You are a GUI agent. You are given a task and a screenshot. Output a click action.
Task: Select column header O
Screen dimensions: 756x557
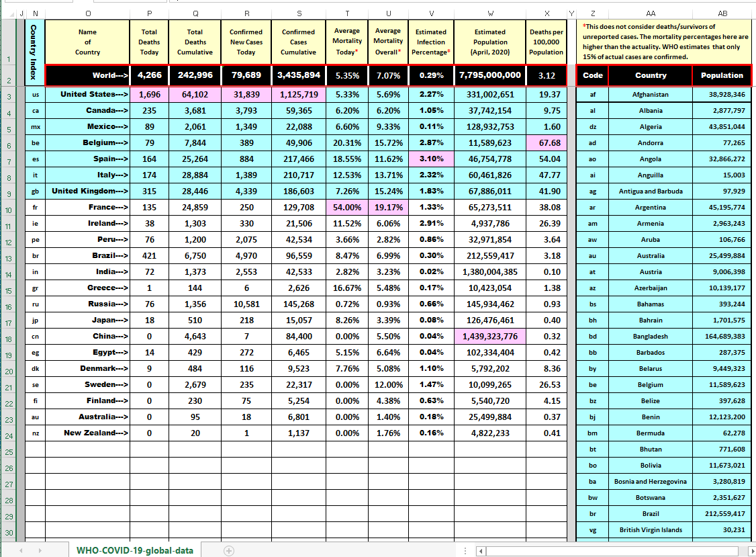pyautogui.click(x=88, y=13)
